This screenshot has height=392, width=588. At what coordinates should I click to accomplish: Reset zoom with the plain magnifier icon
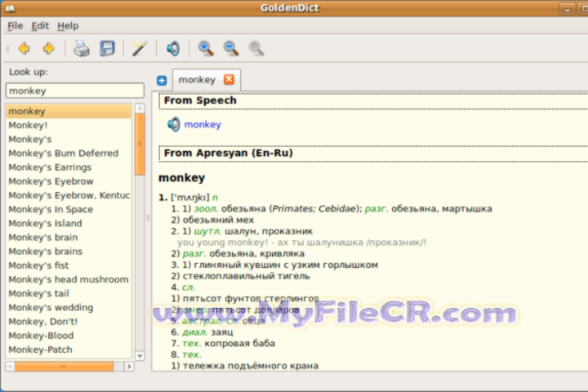[x=256, y=48]
